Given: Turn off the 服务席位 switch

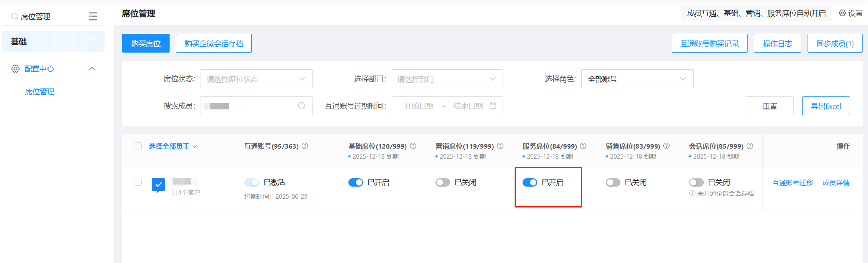Looking at the screenshot, I should [530, 182].
